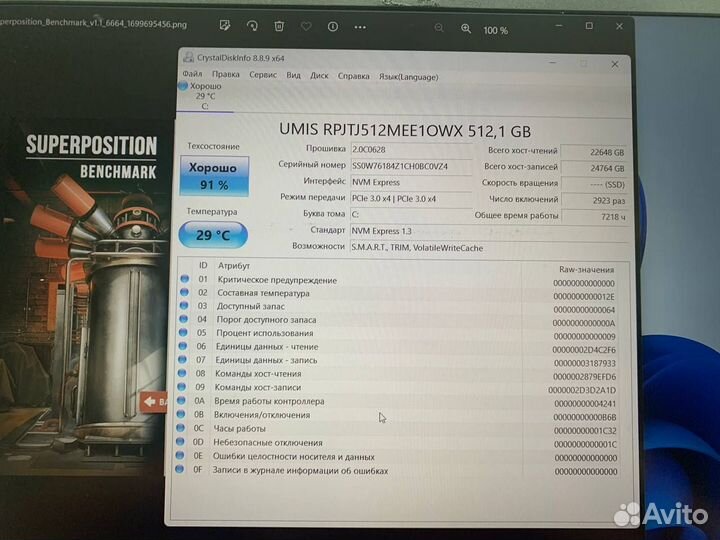
Task: Click raw value 00000000001C32
Action: click(585, 431)
